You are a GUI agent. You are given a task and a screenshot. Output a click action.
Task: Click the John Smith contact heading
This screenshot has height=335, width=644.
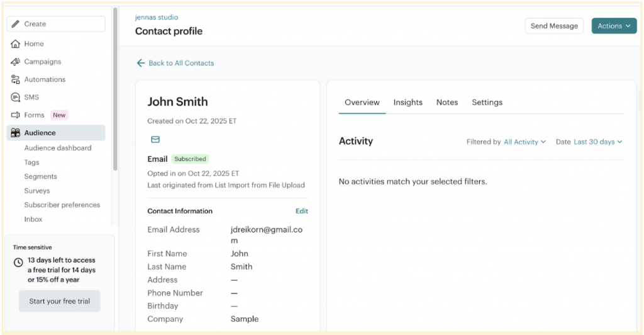pyautogui.click(x=178, y=102)
